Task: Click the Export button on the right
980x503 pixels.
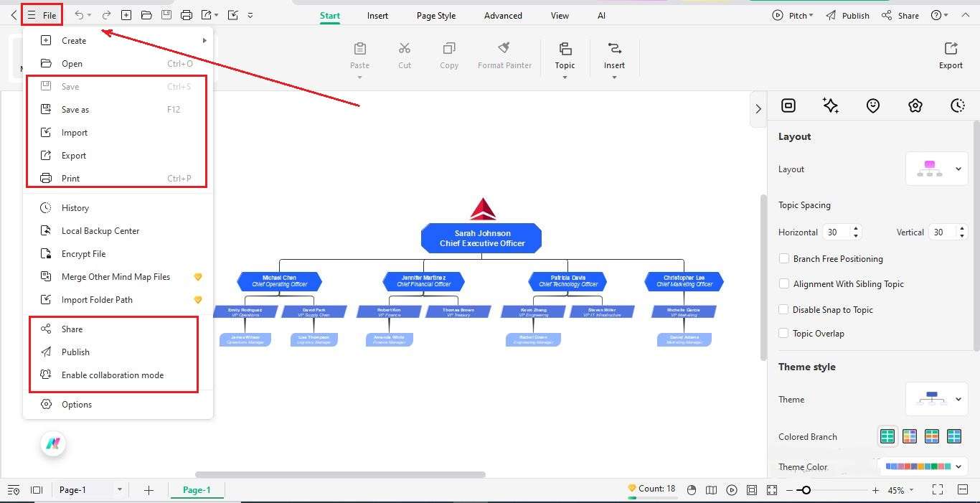Action: point(950,54)
